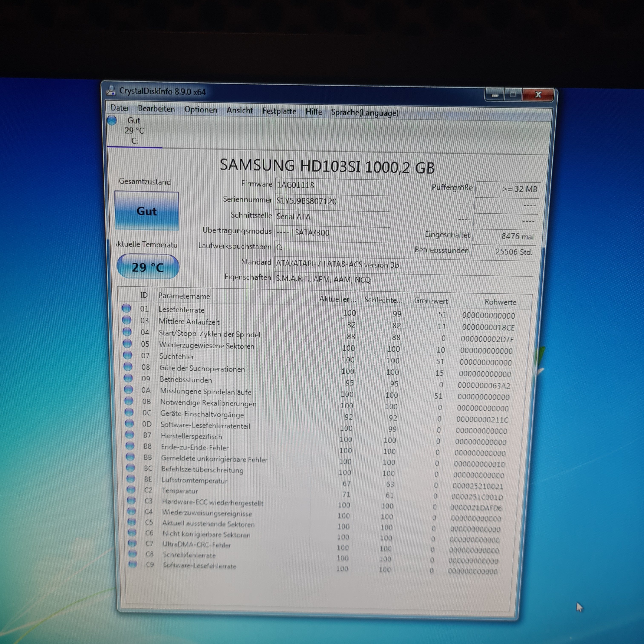644x644 pixels.
Task: Select raw value 00000000211C
Action: click(482, 419)
